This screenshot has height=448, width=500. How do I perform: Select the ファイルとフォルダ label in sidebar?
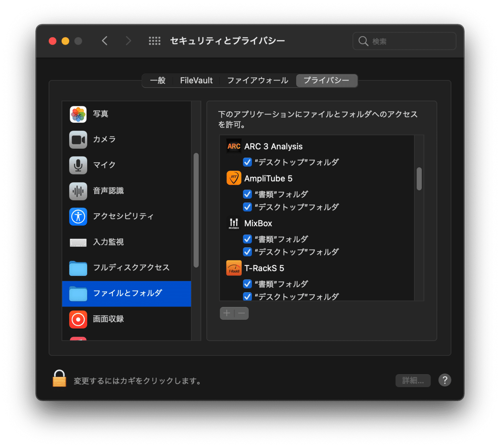[127, 293]
